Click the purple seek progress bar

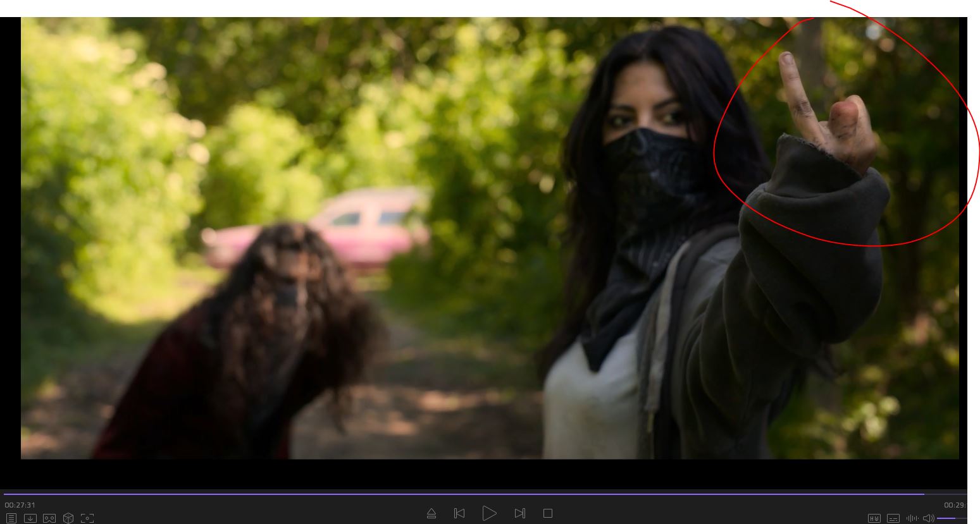[443, 494]
